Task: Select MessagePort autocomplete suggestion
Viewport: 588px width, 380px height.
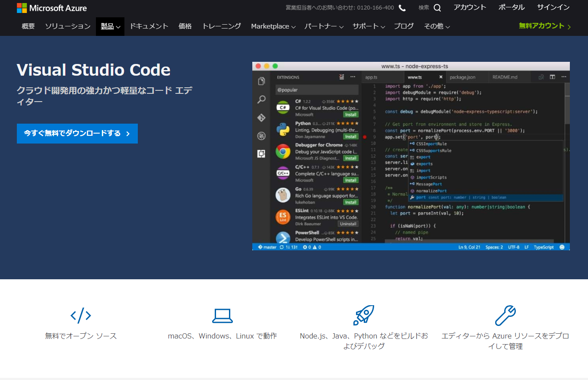Action: (x=486, y=184)
